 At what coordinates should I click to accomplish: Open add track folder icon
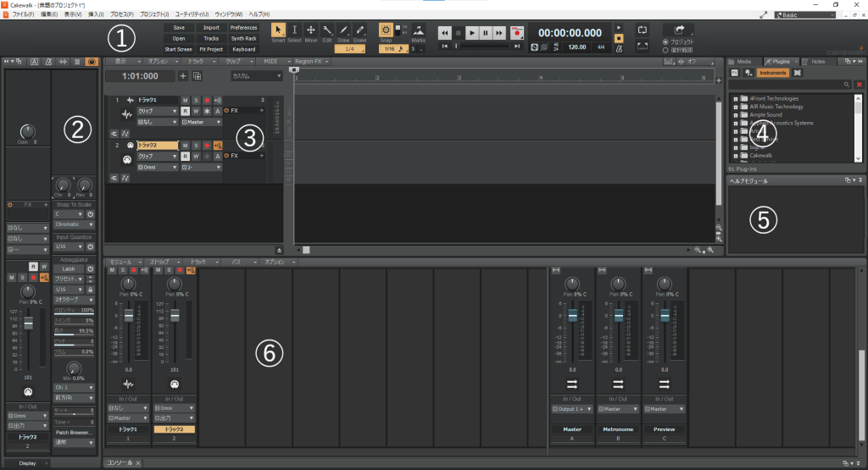197,76
